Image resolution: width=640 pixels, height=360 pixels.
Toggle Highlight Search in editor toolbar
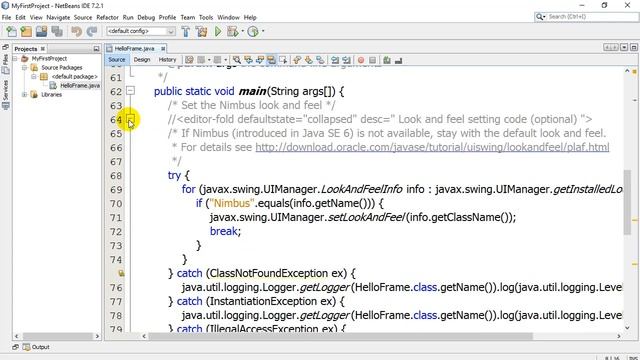271,60
